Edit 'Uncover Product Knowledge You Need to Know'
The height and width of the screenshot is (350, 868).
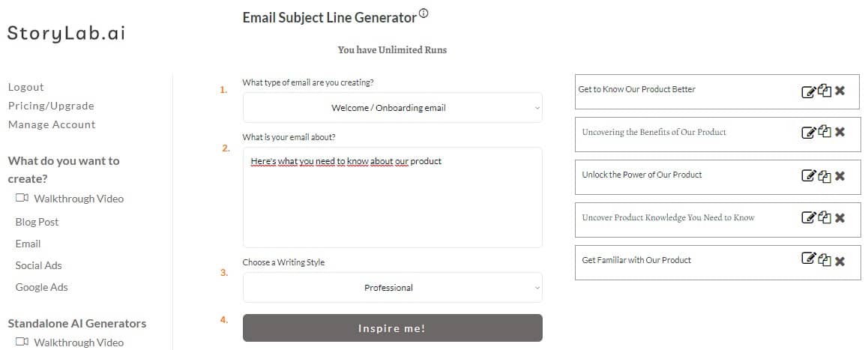coord(808,218)
